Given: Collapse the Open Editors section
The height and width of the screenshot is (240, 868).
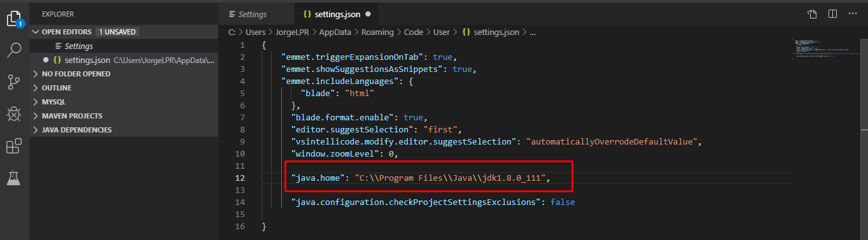Looking at the screenshot, I should (x=123, y=32).
